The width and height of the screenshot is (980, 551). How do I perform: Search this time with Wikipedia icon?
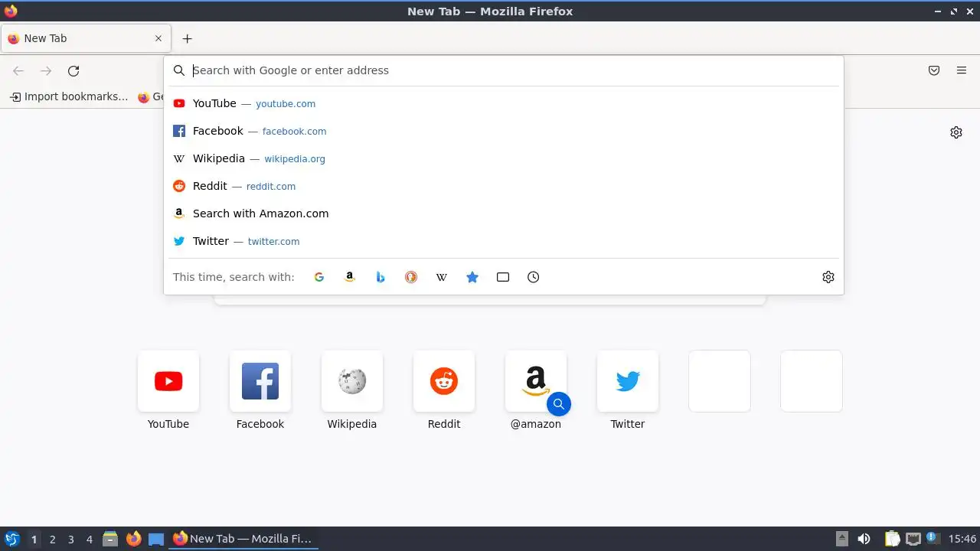coord(442,277)
